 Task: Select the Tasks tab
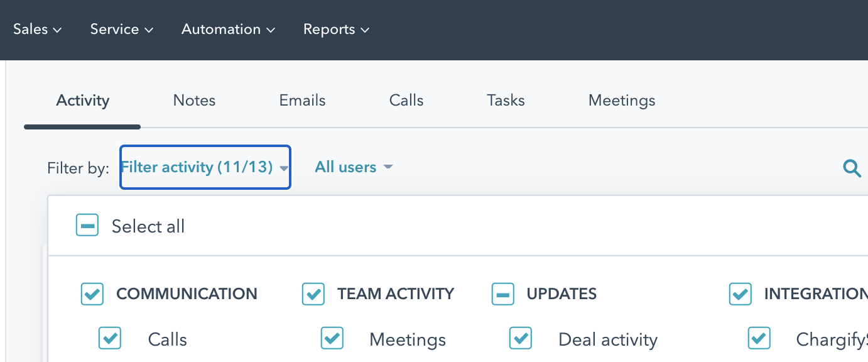tap(506, 101)
